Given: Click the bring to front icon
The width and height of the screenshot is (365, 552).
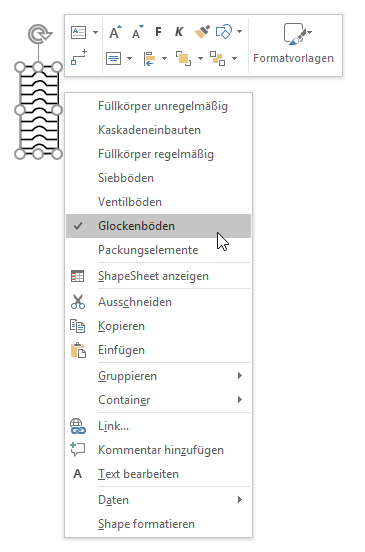Looking at the screenshot, I should coord(183,58).
